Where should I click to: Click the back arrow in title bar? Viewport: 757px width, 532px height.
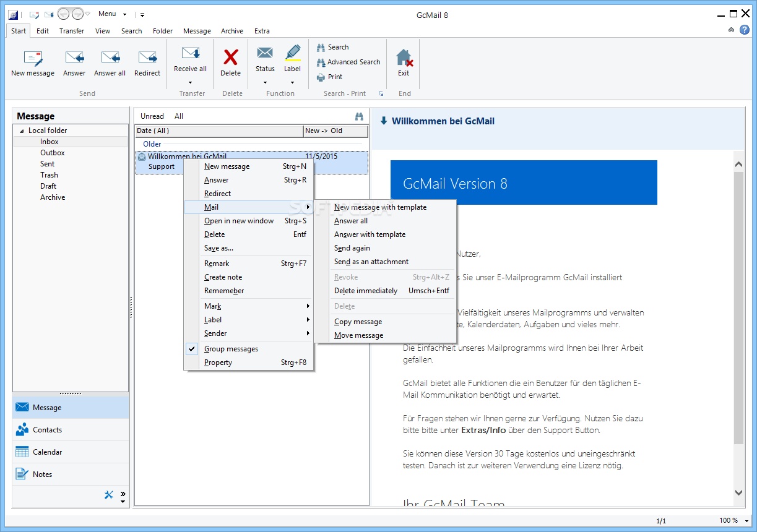64,14
